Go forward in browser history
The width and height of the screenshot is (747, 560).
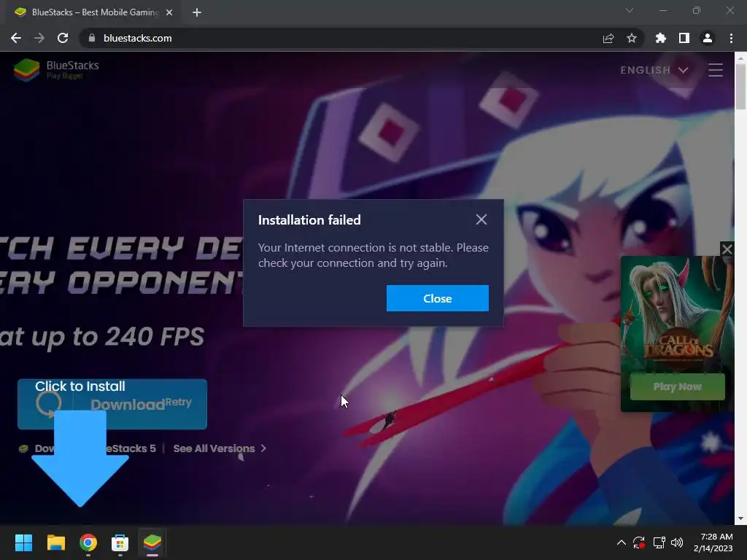click(x=39, y=38)
